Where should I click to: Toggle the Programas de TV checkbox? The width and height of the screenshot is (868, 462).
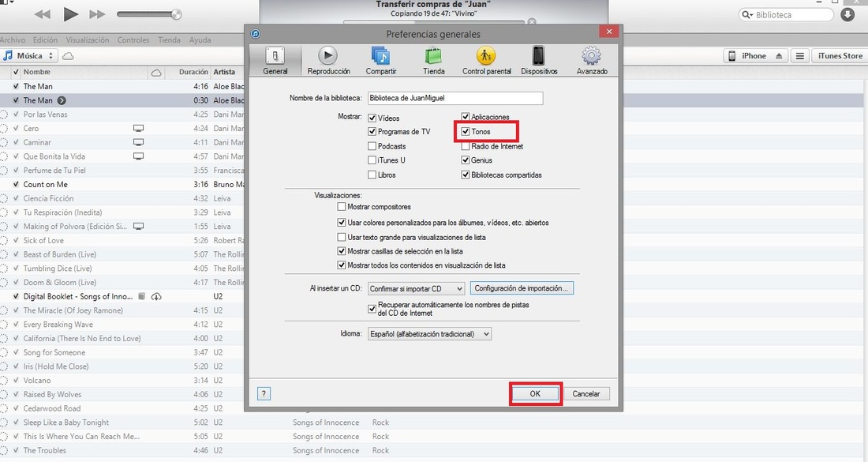[x=372, y=132]
